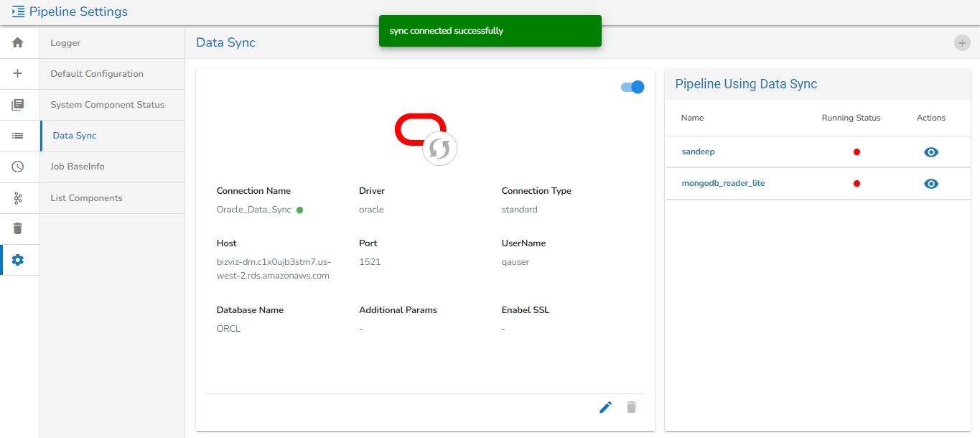Screen dimensions: 980x438
Task: Open System Component Status section
Action: coord(107,105)
